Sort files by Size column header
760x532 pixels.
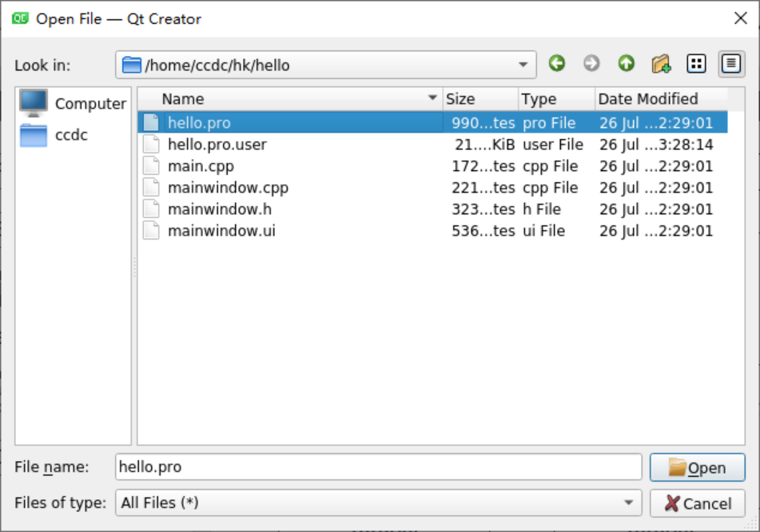(x=460, y=99)
